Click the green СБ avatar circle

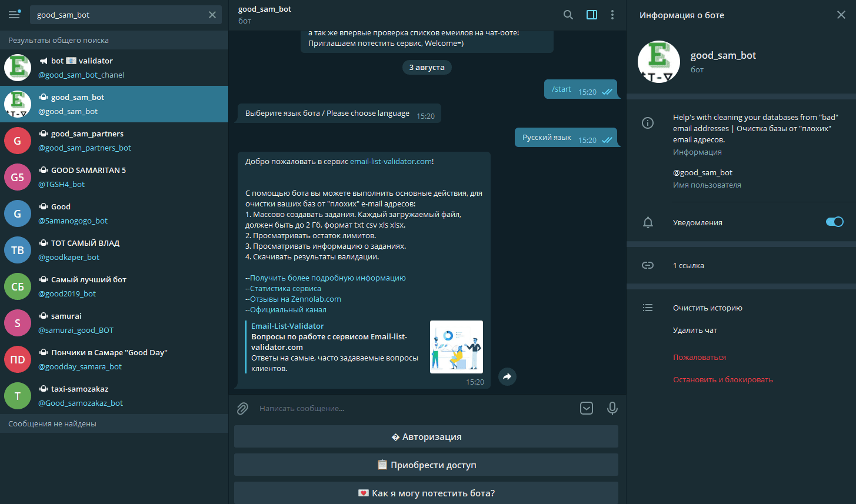pyautogui.click(x=18, y=286)
